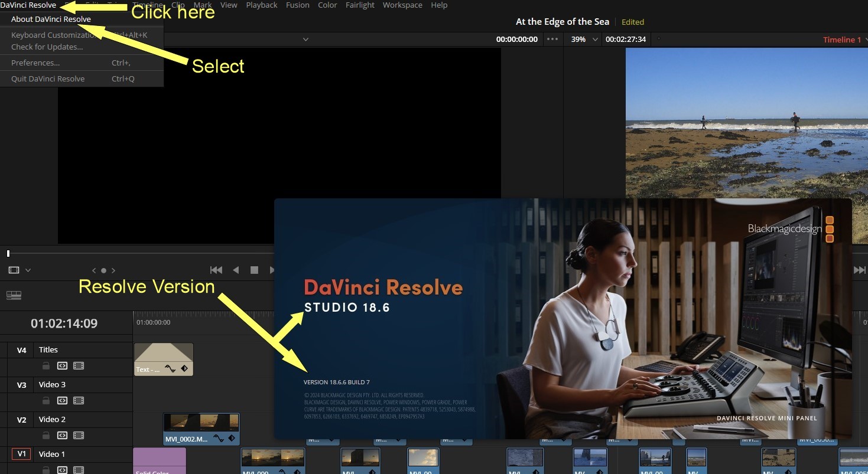Toggle auto select on Video 2 track
868x474 pixels.
tap(62, 436)
